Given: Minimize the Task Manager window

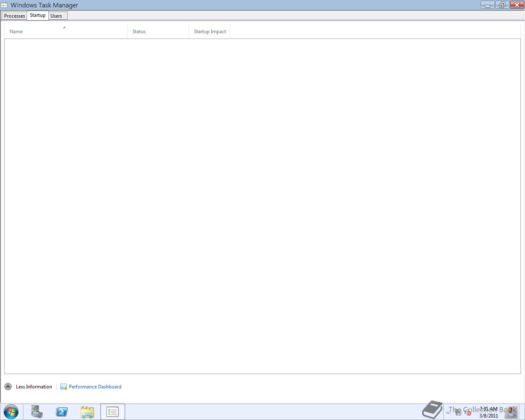Looking at the screenshot, I should tap(487, 5).
